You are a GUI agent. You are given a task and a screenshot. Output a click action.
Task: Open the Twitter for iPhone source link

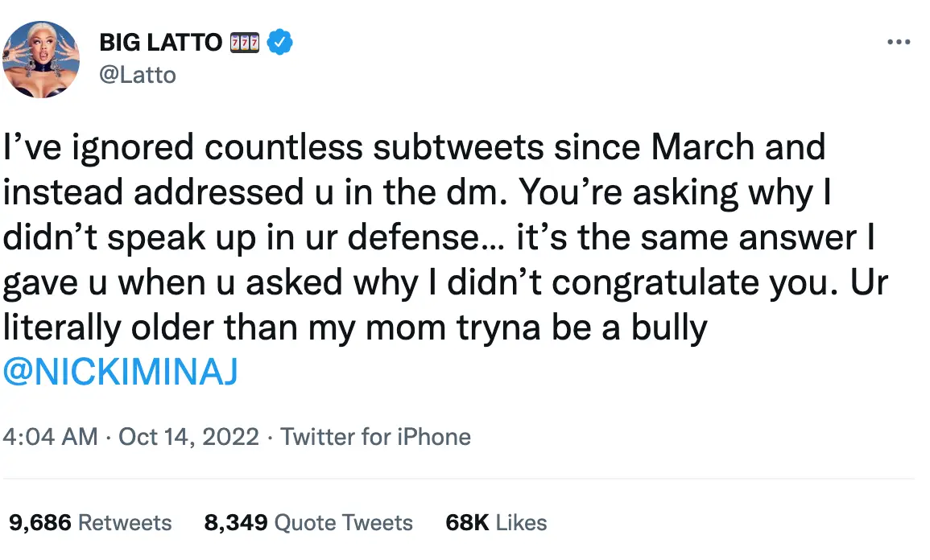(x=376, y=437)
